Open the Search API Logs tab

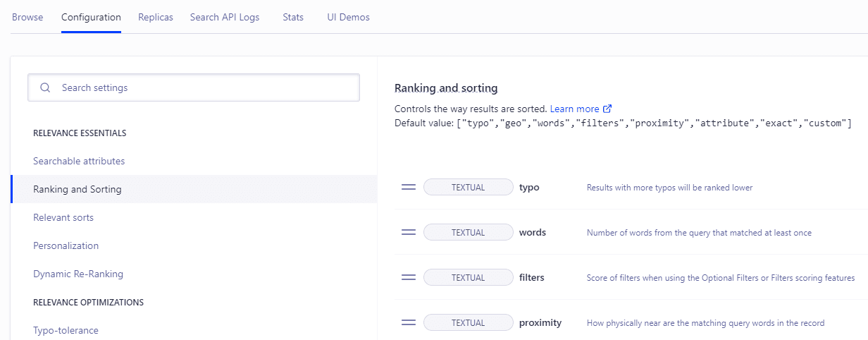(225, 17)
